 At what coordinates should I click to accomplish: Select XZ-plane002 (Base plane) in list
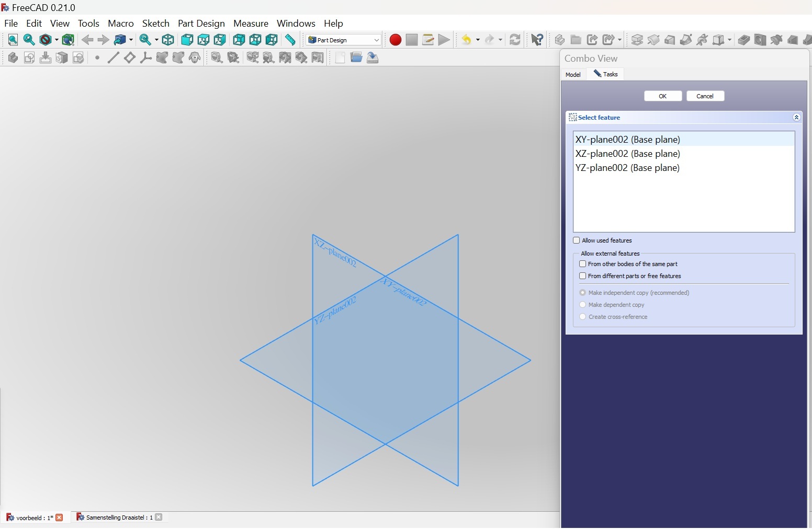[x=684, y=154]
